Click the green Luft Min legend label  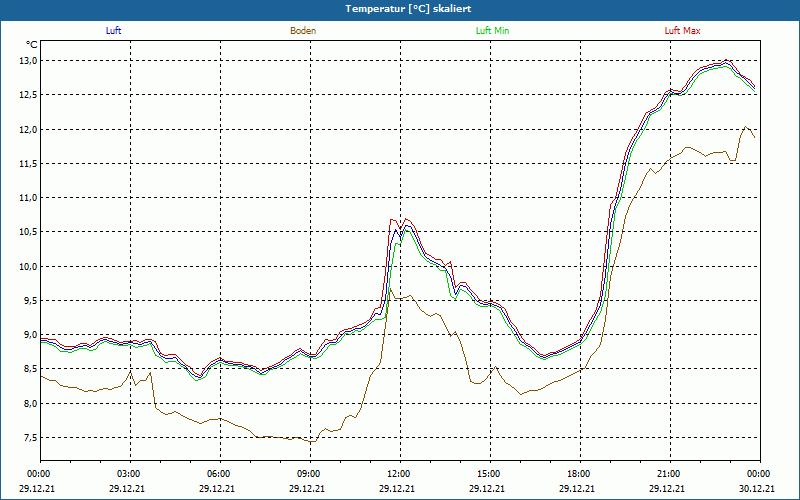click(x=492, y=31)
